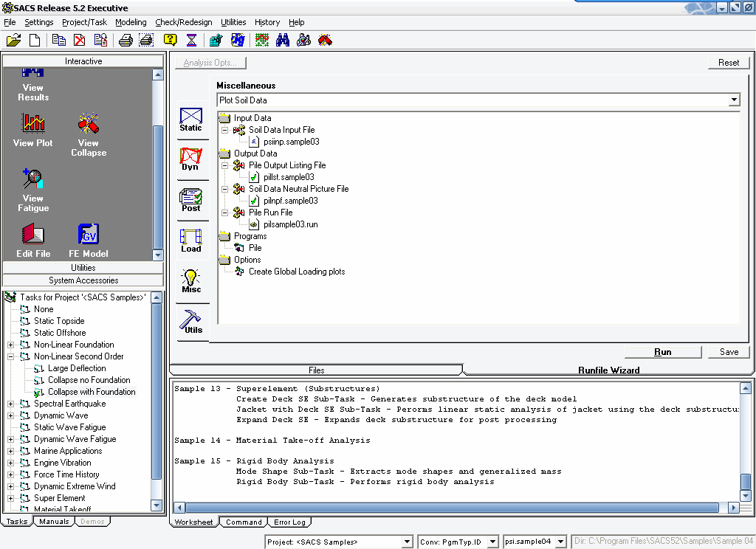Collapse the Non-Linear Second Order task
The image size is (756, 549).
click(x=10, y=356)
